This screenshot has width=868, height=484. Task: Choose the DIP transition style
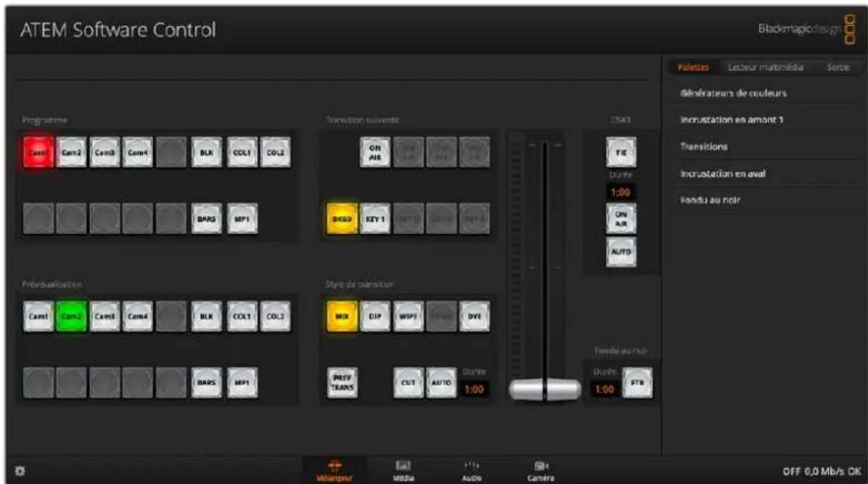pyautogui.click(x=375, y=316)
